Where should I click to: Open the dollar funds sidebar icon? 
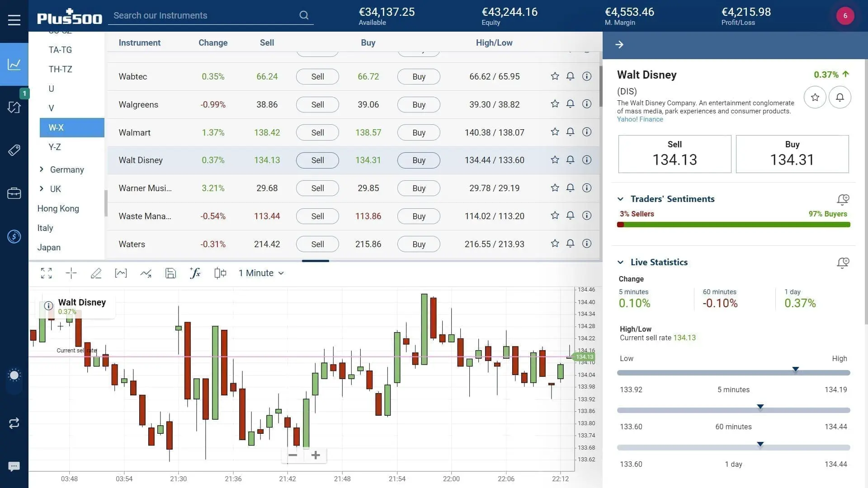click(x=14, y=236)
